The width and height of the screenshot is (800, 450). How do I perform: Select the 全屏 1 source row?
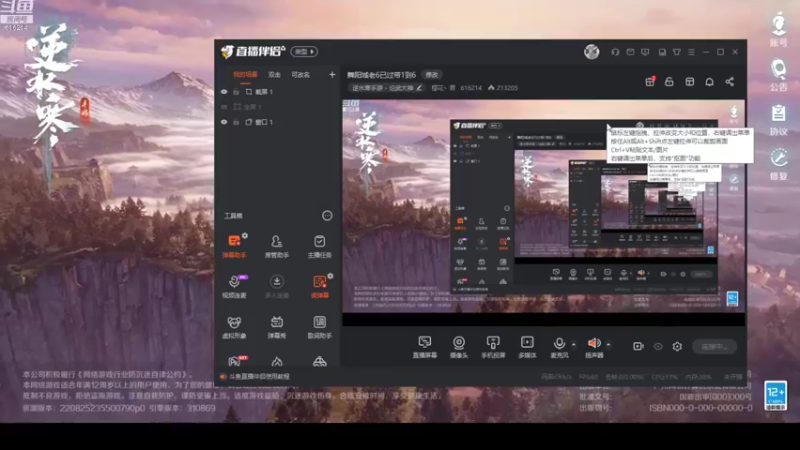point(278,107)
